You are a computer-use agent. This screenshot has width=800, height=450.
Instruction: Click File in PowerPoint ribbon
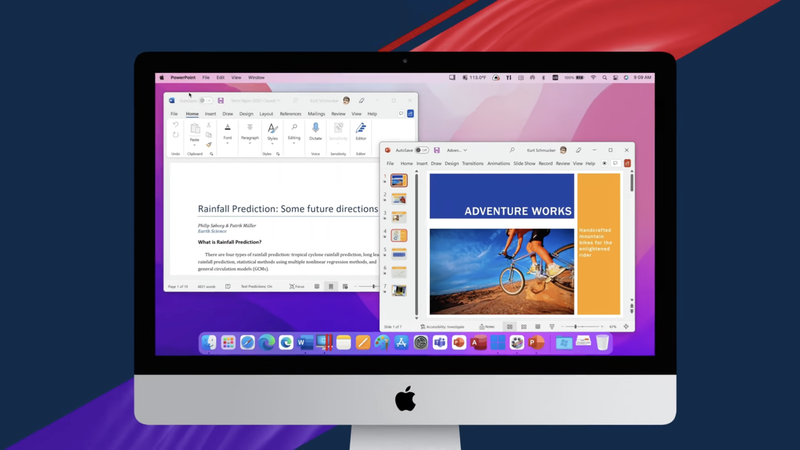tap(390, 163)
